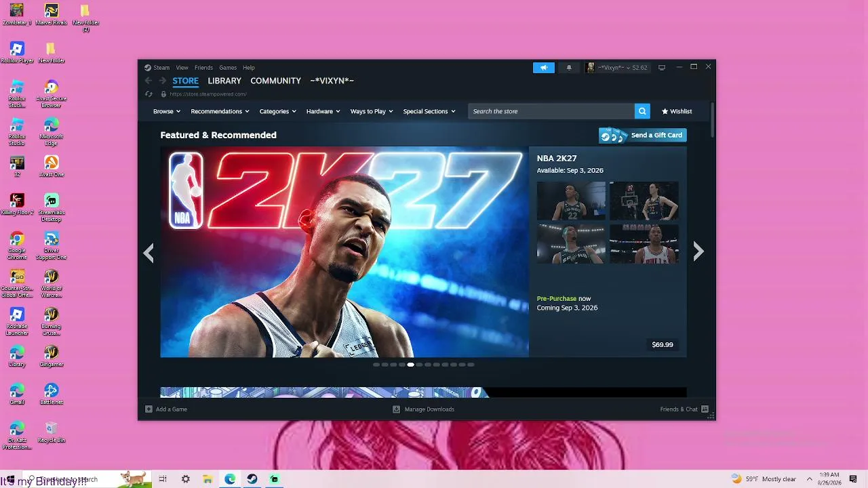Viewport: 868px width, 488px height.
Task: Click the Add a Game plus icon
Action: click(149, 409)
